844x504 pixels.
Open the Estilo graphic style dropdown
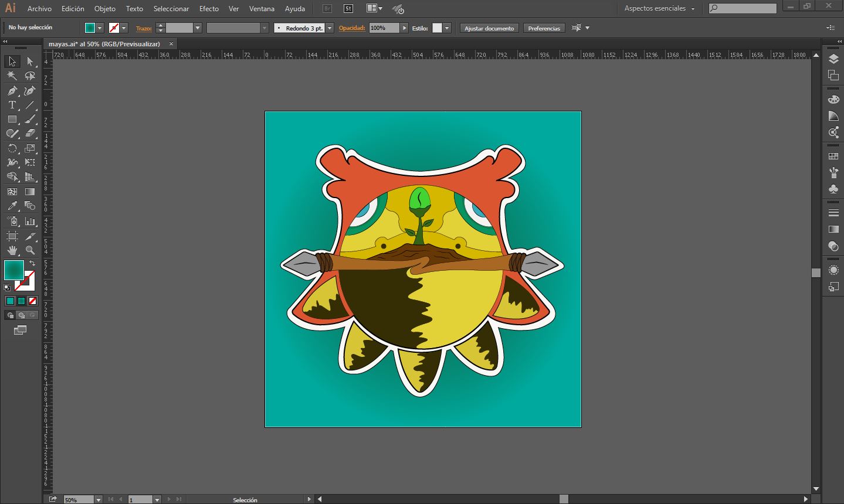coord(447,28)
